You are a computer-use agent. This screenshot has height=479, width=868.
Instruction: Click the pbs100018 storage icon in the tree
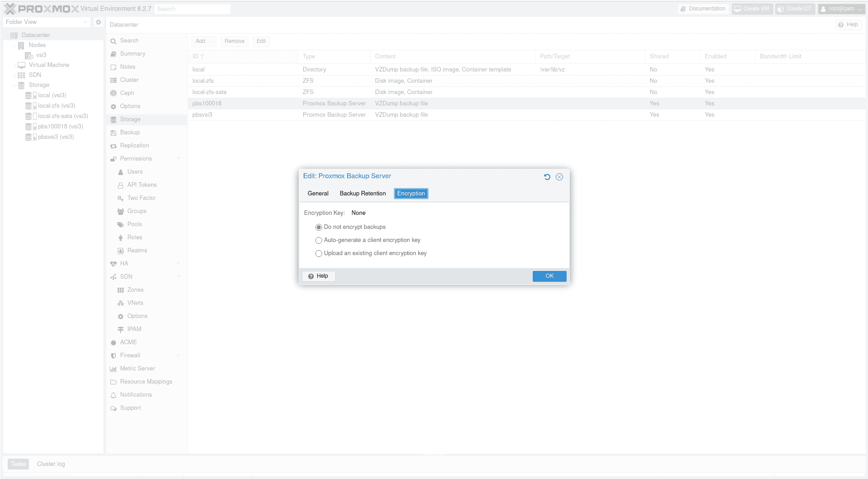pyautogui.click(x=30, y=127)
